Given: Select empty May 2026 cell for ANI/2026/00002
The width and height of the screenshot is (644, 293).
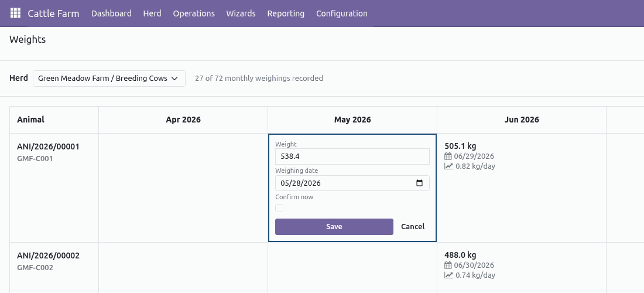Looking at the screenshot, I should point(352,267).
